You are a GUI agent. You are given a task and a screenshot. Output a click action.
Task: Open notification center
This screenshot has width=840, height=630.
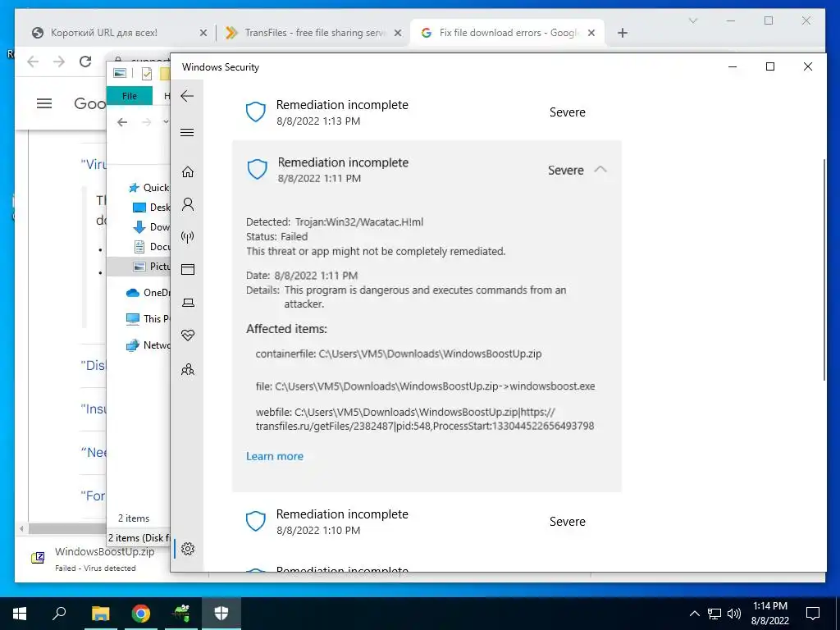click(x=813, y=614)
